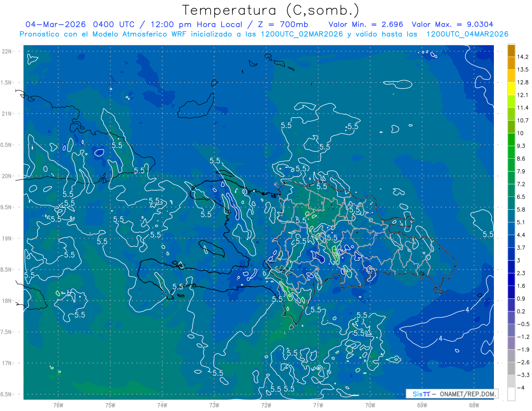The height and width of the screenshot is (411, 532).
Task: Click the '2.3' colorbar value
Action: (522, 273)
